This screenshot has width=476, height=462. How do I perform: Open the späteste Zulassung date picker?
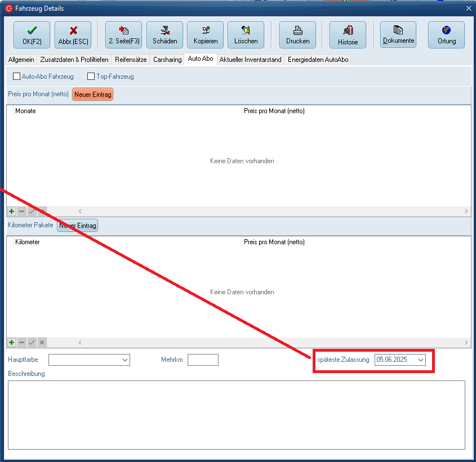(420, 360)
